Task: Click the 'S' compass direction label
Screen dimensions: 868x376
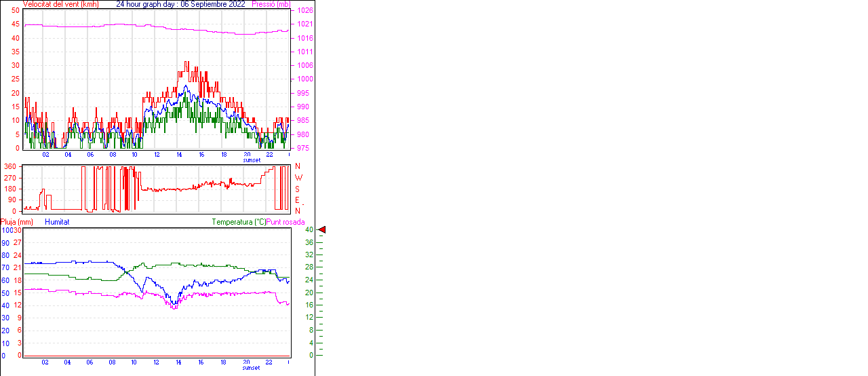Action: (298, 189)
